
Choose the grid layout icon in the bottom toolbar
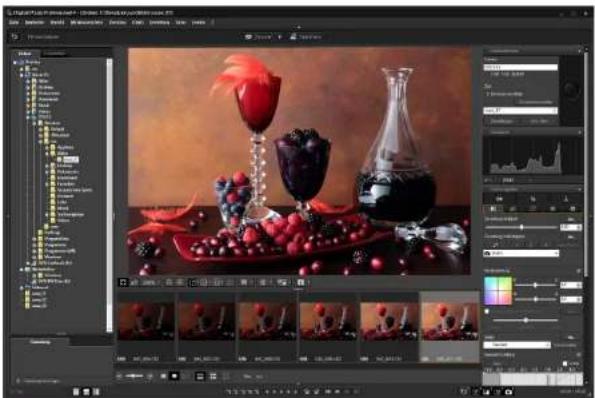coord(213,376)
